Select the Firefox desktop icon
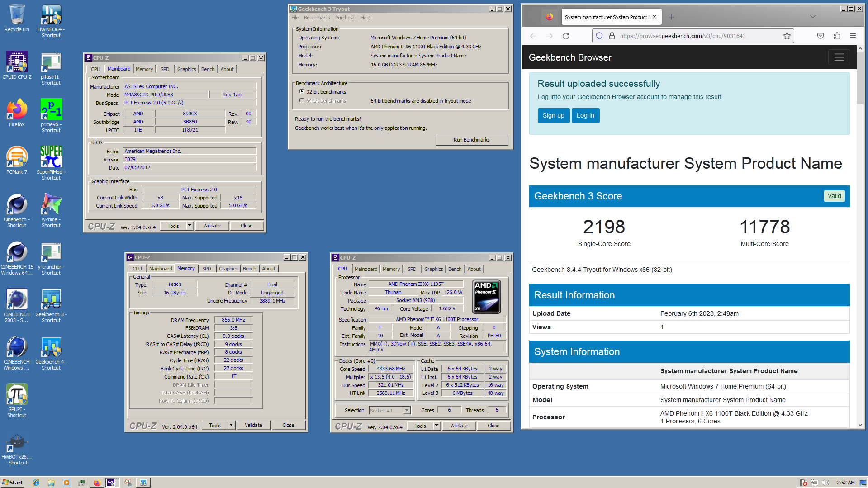The width and height of the screenshot is (868, 488). [x=17, y=113]
